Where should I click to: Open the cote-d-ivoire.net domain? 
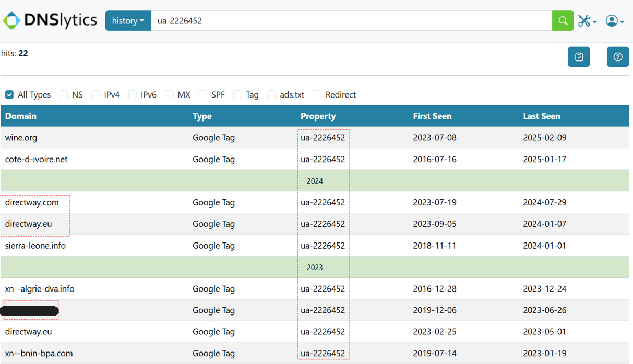pos(36,159)
